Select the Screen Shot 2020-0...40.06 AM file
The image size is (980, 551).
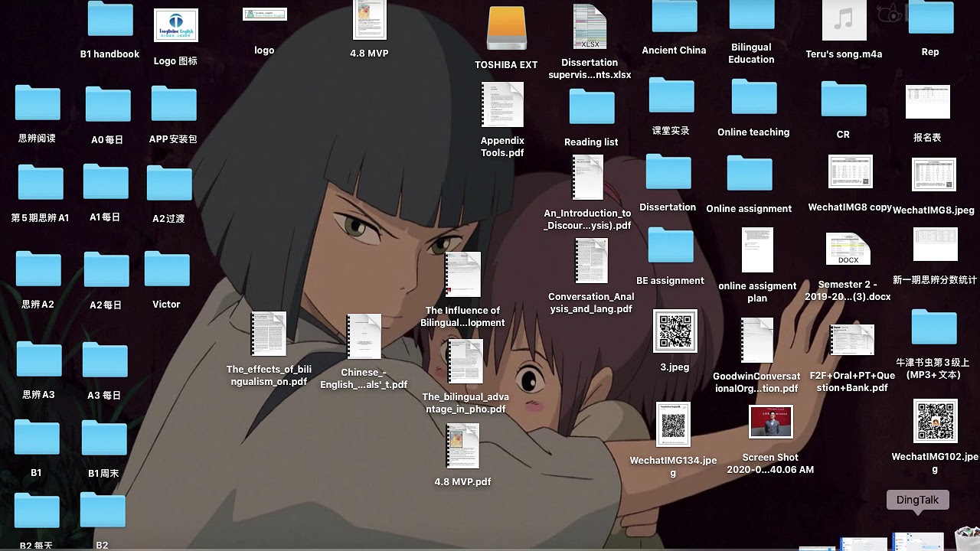[x=771, y=422]
